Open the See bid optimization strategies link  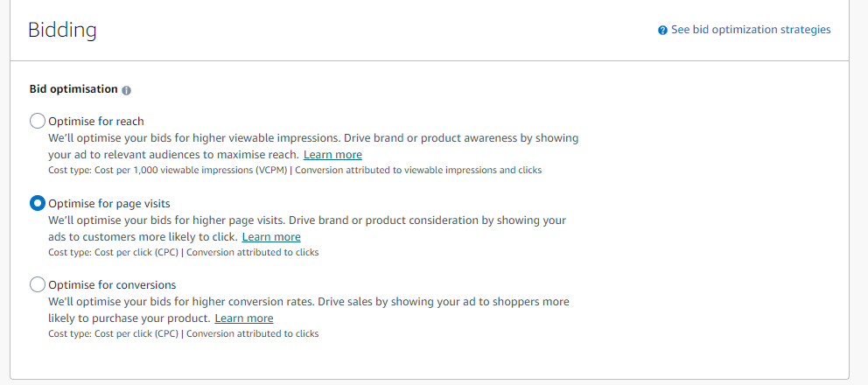click(751, 30)
